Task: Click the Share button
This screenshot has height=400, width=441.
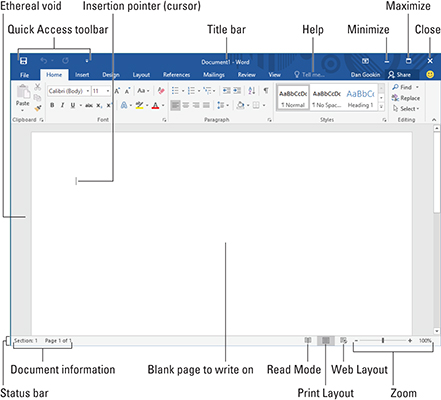Action: pos(399,75)
